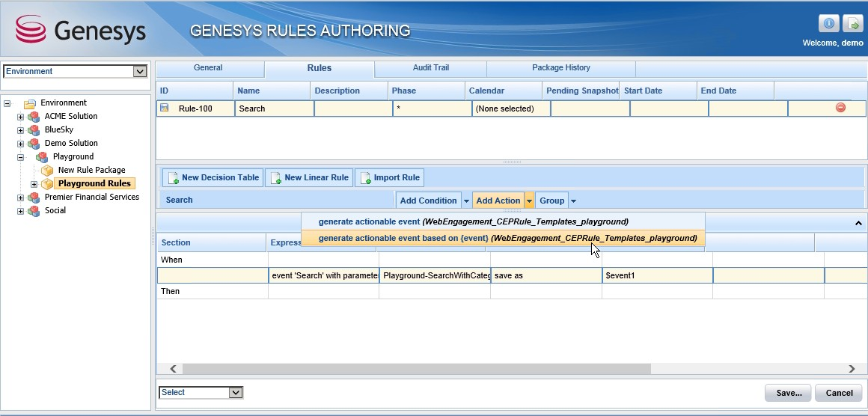Expand the BlueSky node
Viewport: 868px width, 416px height.
(20, 130)
